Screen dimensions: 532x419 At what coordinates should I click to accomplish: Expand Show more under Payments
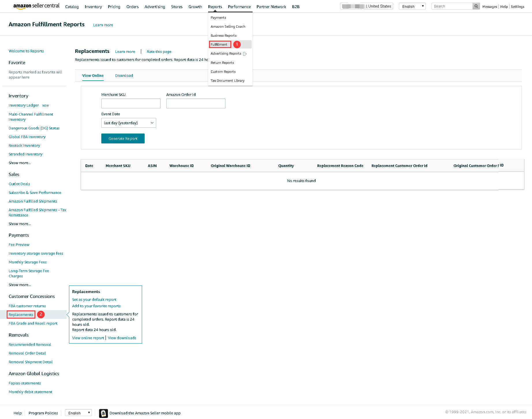(20, 285)
